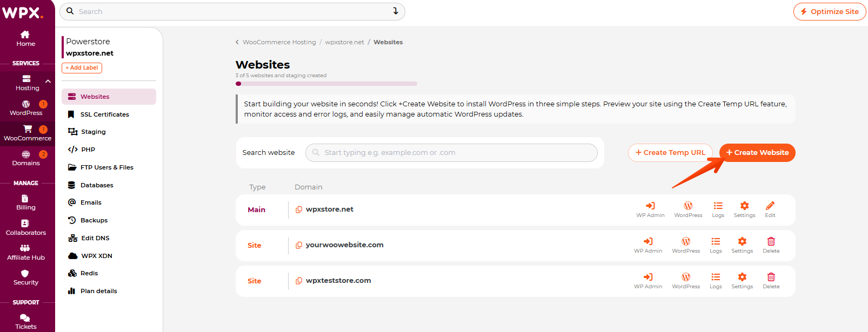This screenshot has width=868, height=332.
Task: Click the arrow in the top search bar
Action: [x=395, y=11]
